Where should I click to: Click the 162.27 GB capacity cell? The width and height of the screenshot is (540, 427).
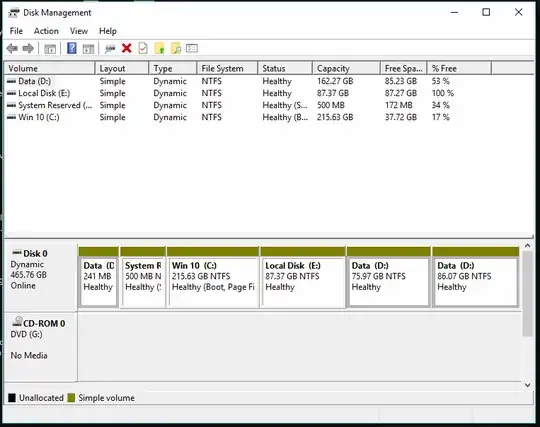(x=335, y=81)
